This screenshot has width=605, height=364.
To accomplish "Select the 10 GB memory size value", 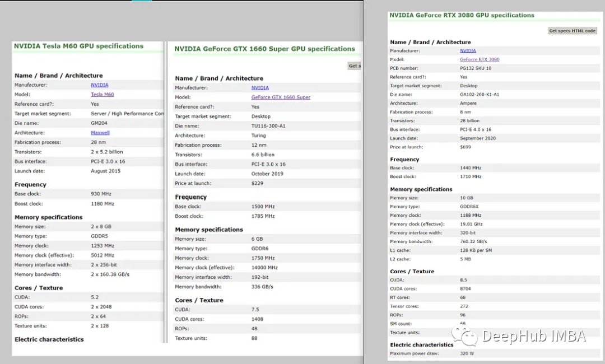I will pos(467,198).
